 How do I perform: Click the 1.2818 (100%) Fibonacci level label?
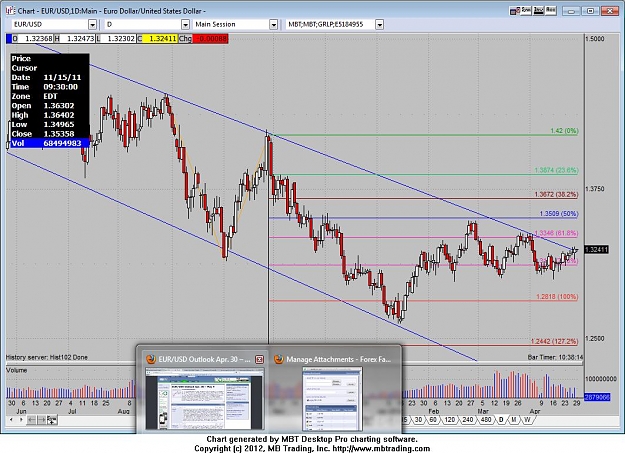pyautogui.click(x=557, y=297)
